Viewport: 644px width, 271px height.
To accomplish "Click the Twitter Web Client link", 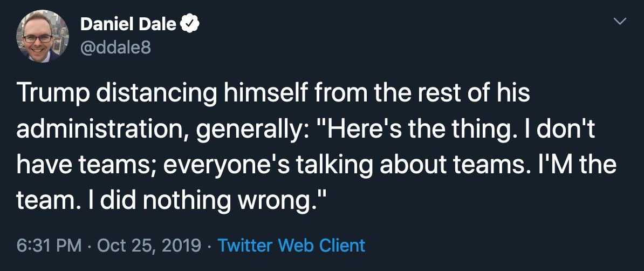I will [291, 246].
